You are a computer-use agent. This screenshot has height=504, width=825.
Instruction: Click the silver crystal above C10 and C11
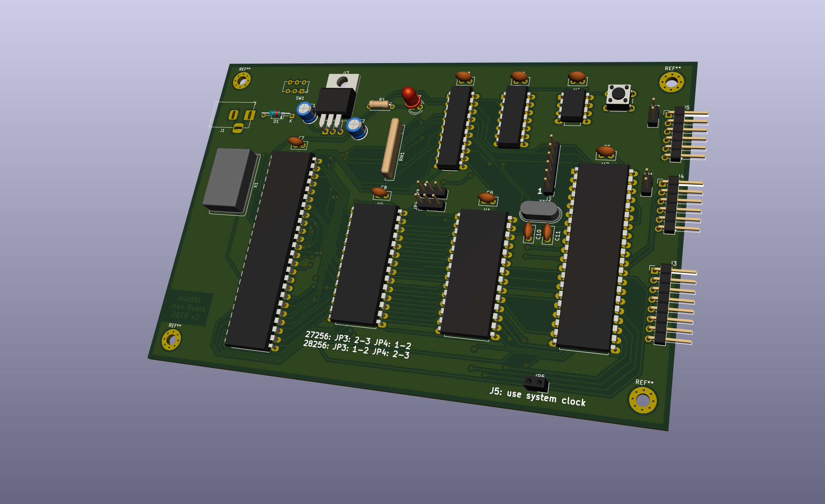pos(539,211)
